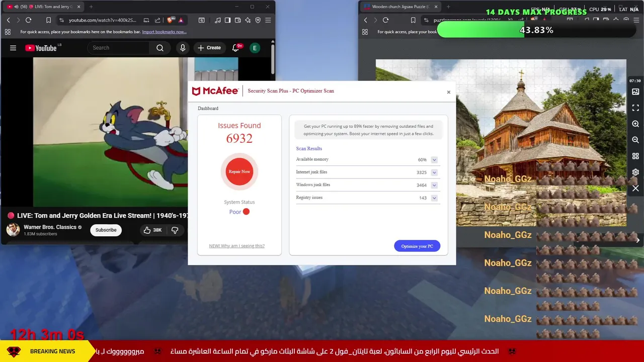
Task: Open Leo AI sparkle icon in YouTube window
Action: click(248, 20)
